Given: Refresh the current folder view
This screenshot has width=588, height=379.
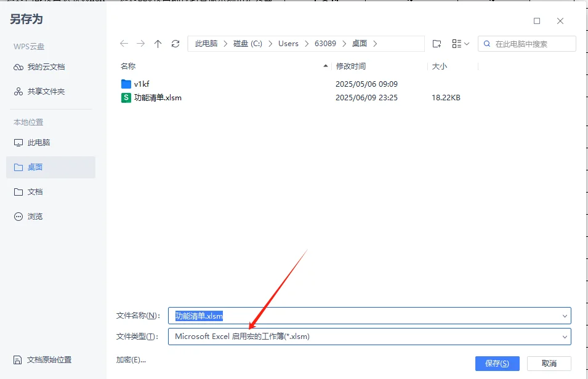Looking at the screenshot, I should coord(175,43).
